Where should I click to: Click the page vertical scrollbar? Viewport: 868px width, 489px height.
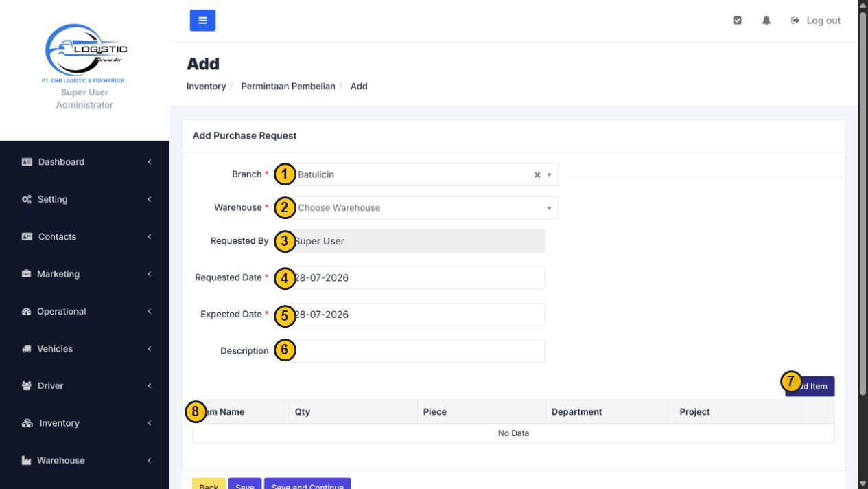click(863, 244)
